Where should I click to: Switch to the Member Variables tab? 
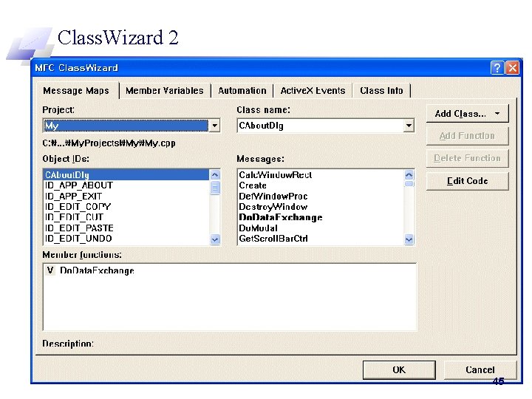point(165,91)
